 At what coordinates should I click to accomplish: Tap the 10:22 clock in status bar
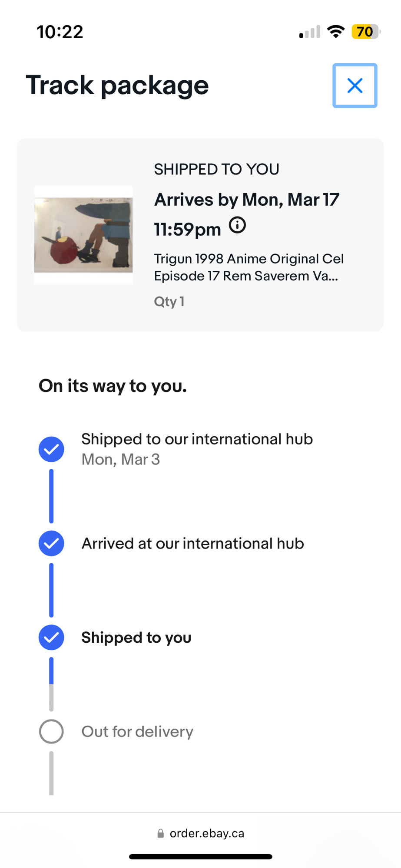(x=60, y=32)
